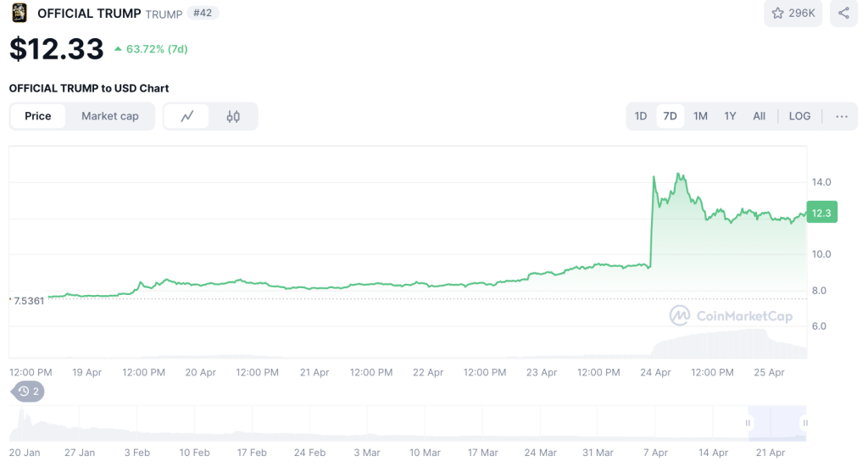Click the #42 rank badge
The image size is (868, 467).
point(203,13)
